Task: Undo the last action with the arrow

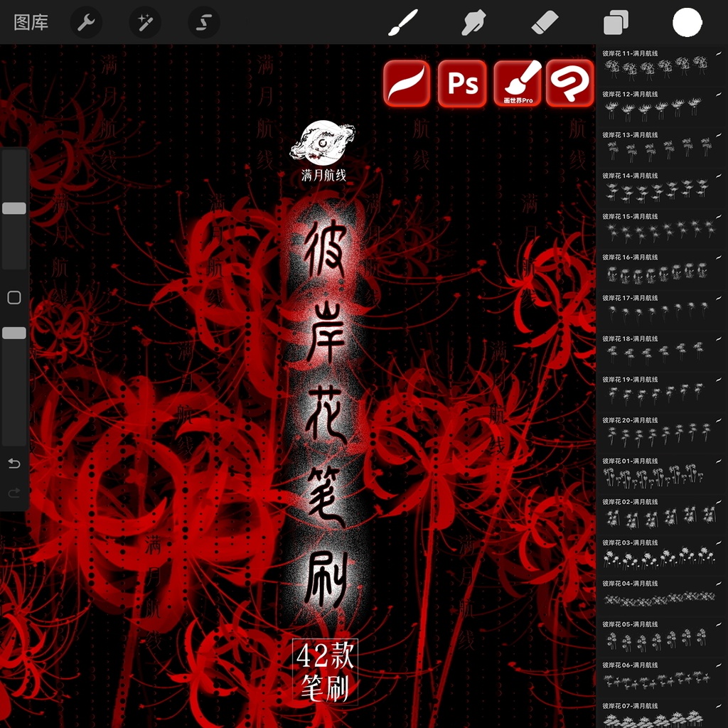Action: 14,463
